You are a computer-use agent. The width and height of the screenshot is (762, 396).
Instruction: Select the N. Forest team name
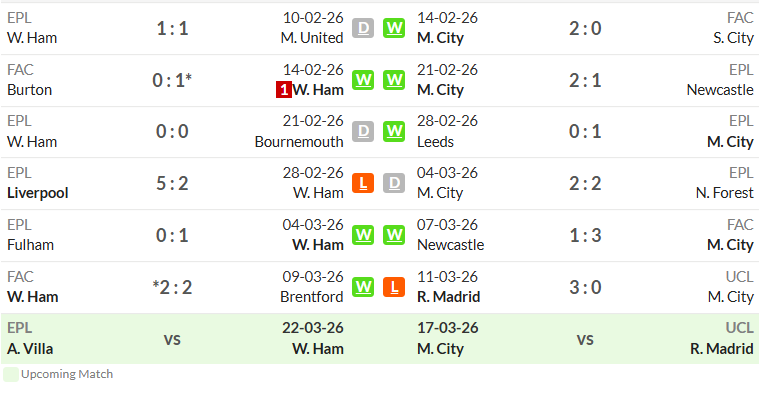coord(725,193)
